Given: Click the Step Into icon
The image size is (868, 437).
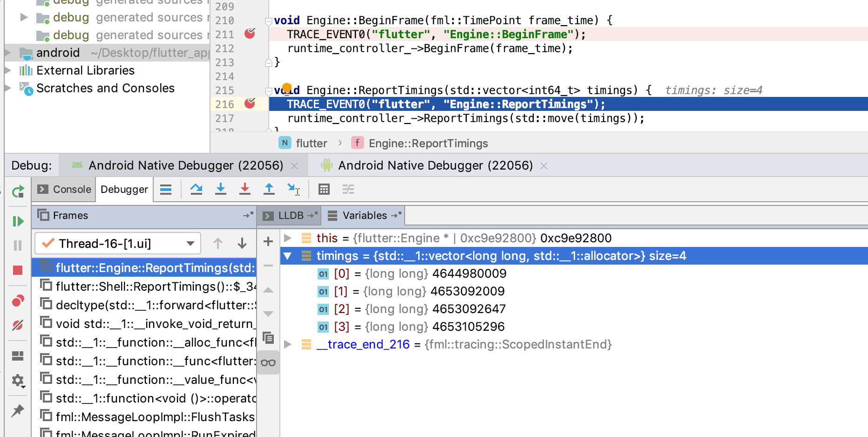Looking at the screenshot, I should [x=220, y=189].
